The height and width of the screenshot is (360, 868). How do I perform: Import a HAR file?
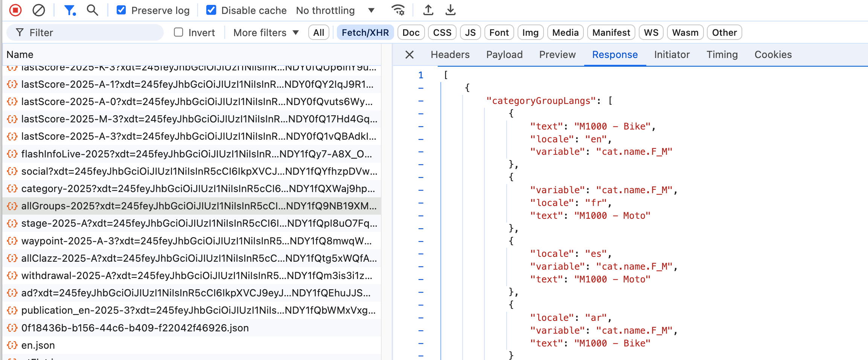click(428, 10)
